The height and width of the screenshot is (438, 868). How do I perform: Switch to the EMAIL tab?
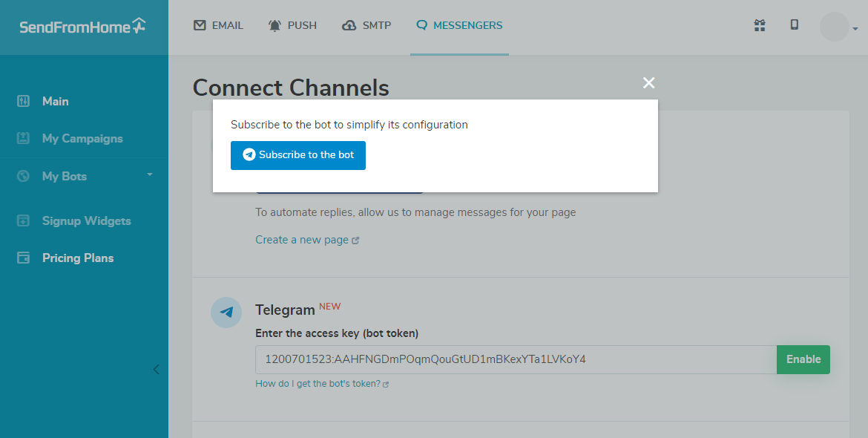(218, 25)
